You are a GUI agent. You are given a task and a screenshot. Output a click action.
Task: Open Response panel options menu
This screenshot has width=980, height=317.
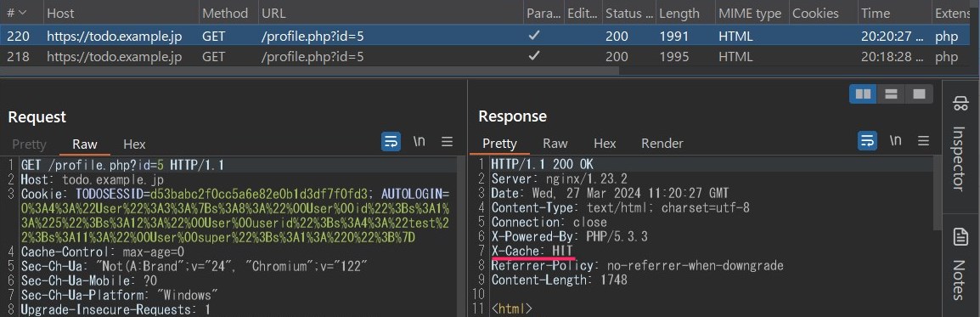pyautogui.click(x=923, y=141)
